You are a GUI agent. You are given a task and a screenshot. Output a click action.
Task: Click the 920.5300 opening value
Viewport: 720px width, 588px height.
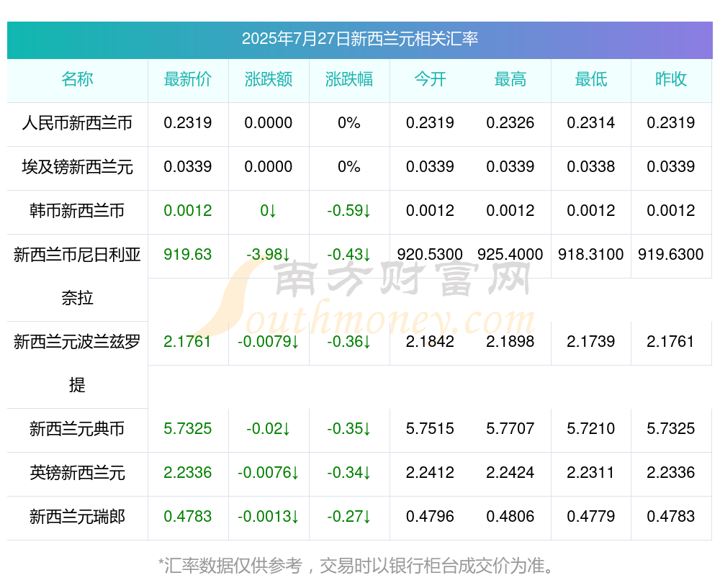(x=430, y=254)
